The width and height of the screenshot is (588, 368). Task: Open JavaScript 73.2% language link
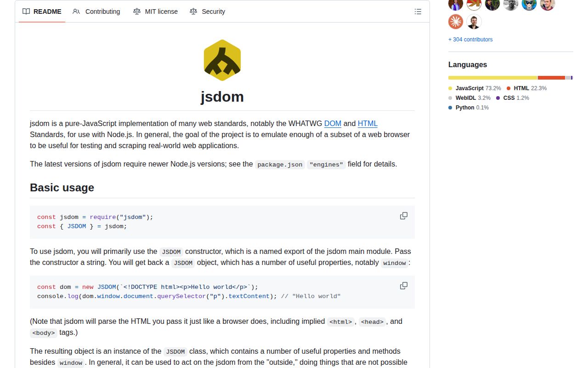[475, 88]
